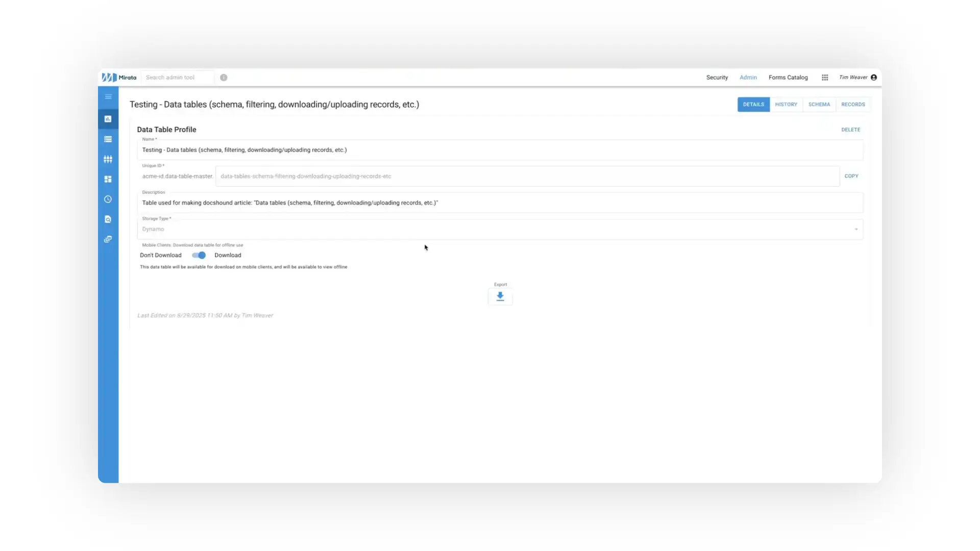The image size is (980, 551).
Task: Click the DELETE button
Action: click(x=850, y=129)
